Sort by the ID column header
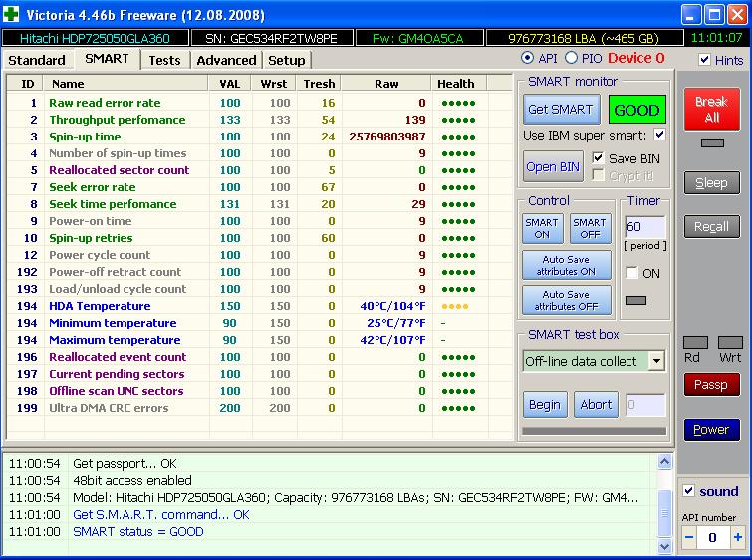This screenshot has width=752, height=560. tap(26, 84)
